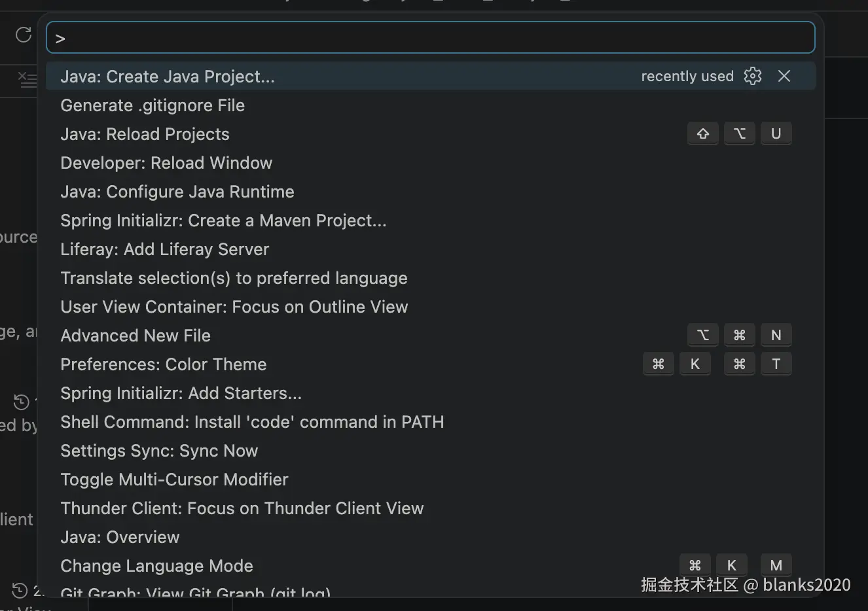The image size is (868, 611).
Task: Select Generate .gitignore File command
Action: [x=153, y=105]
